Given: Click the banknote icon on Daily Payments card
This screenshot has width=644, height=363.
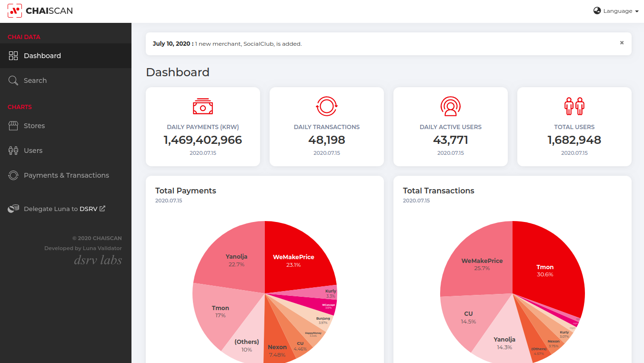Looking at the screenshot, I should [202, 106].
